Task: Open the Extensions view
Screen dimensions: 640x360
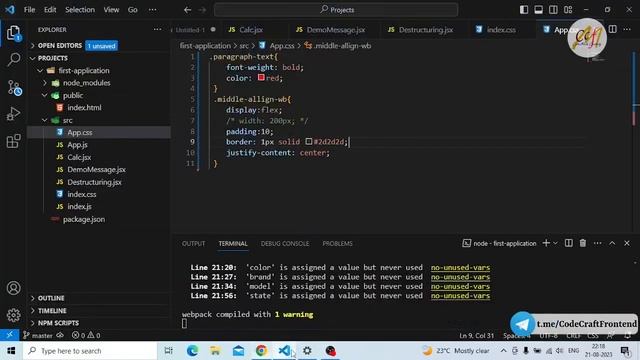Action: (13, 141)
